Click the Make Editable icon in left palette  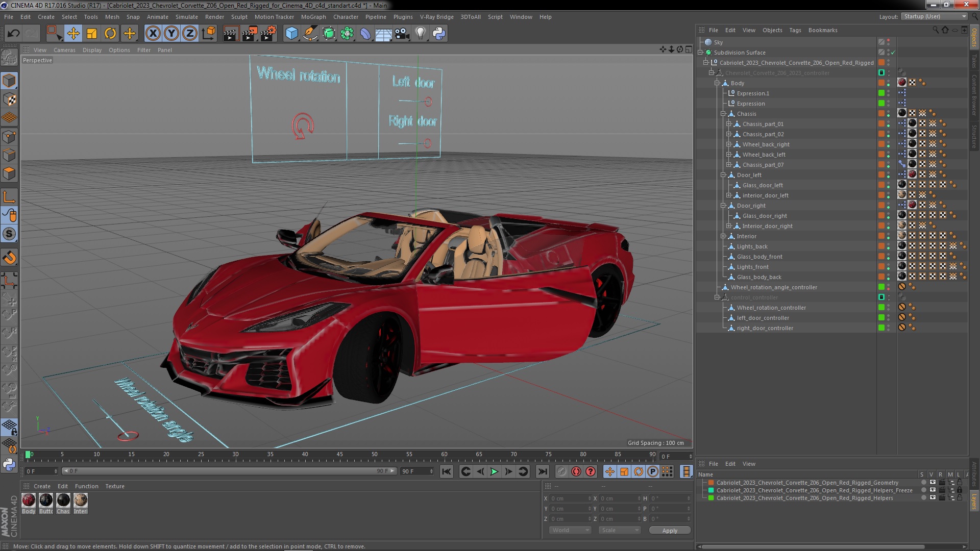(9, 58)
